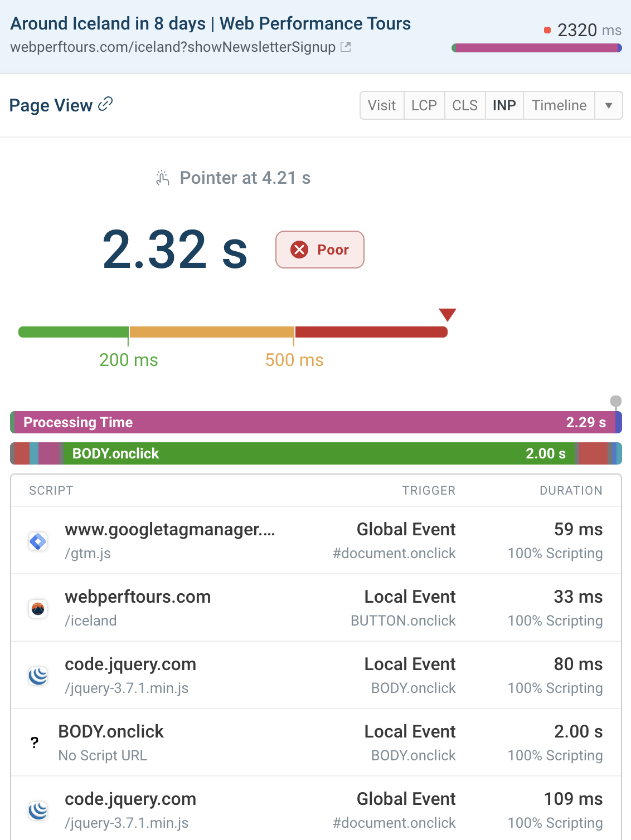
Task: Click the webperftours.com favicon icon
Action: [38, 608]
